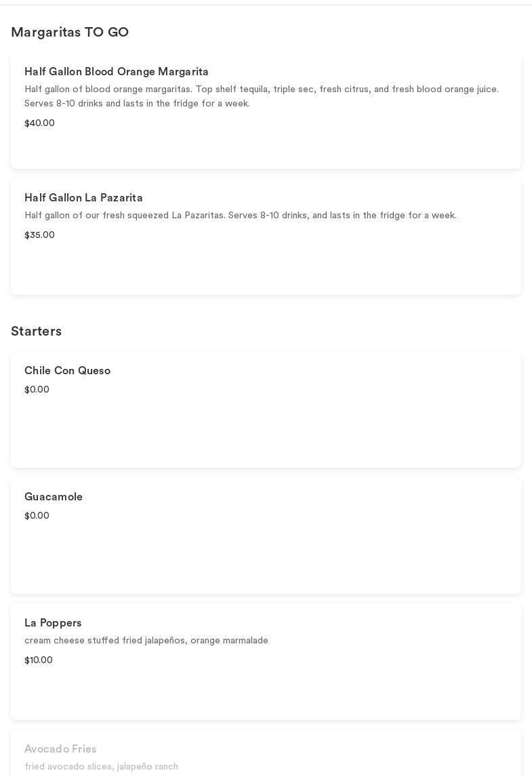Image resolution: width=532 pixels, height=777 pixels.
Task: Select the Half Gallon La Pazarita title
Action: click(83, 198)
